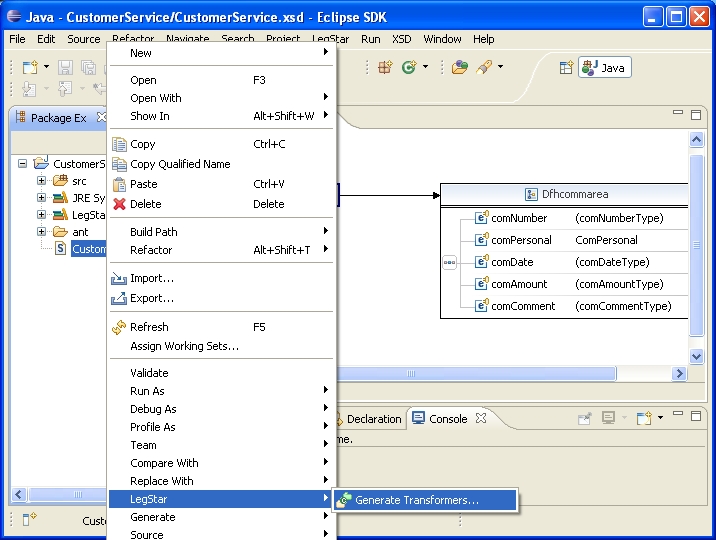Expand the ant folder node
Screen dimensions: 716x540
[x=42, y=231]
